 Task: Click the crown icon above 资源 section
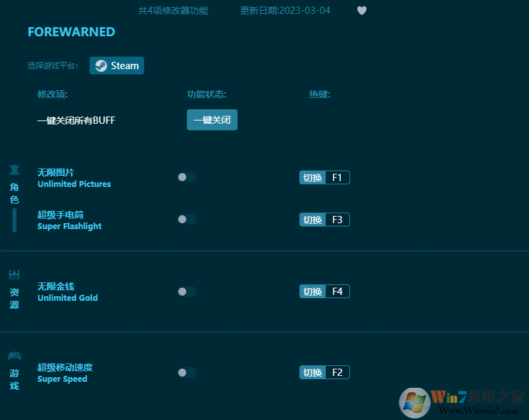pyautogui.click(x=14, y=274)
